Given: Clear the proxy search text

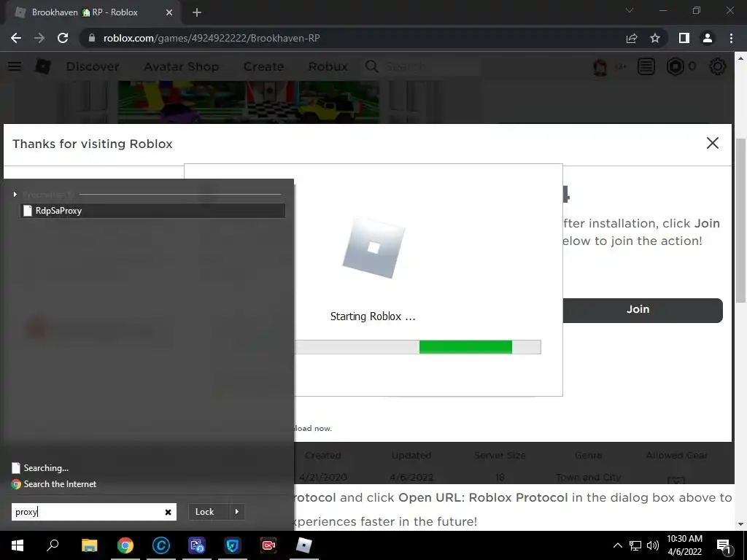Looking at the screenshot, I should (x=168, y=512).
